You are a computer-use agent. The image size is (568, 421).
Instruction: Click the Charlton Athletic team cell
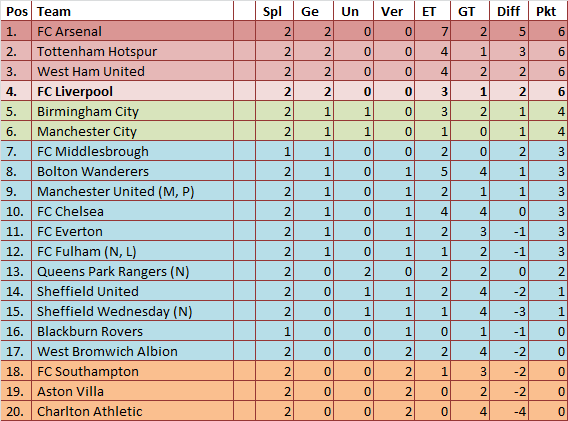click(x=133, y=411)
